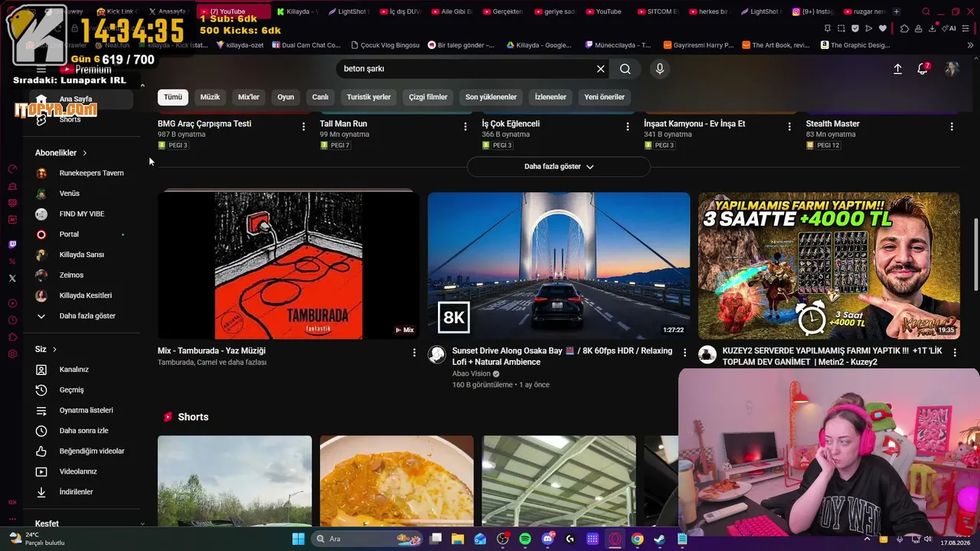Open 'Oynatma listeleri' in the sidebar
This screenshot has width=980, height=551.
tap(82, 411)
